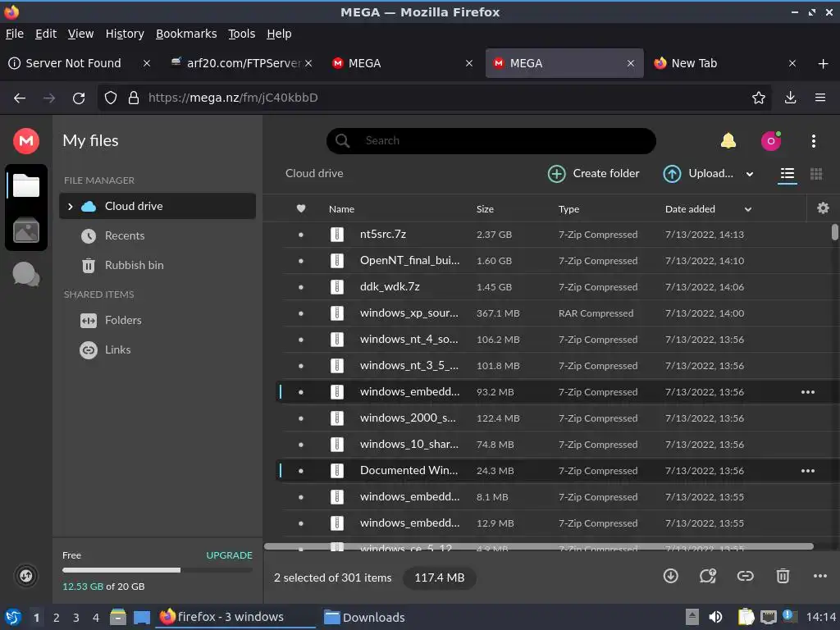
Task: Open the Edit menu
Action: (x=46, y=34)
